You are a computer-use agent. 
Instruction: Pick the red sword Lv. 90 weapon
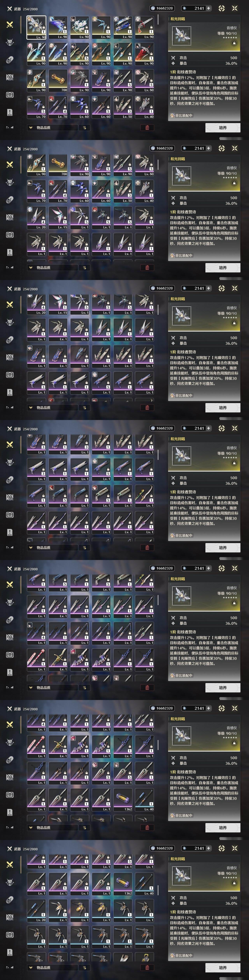coord(144,54)
